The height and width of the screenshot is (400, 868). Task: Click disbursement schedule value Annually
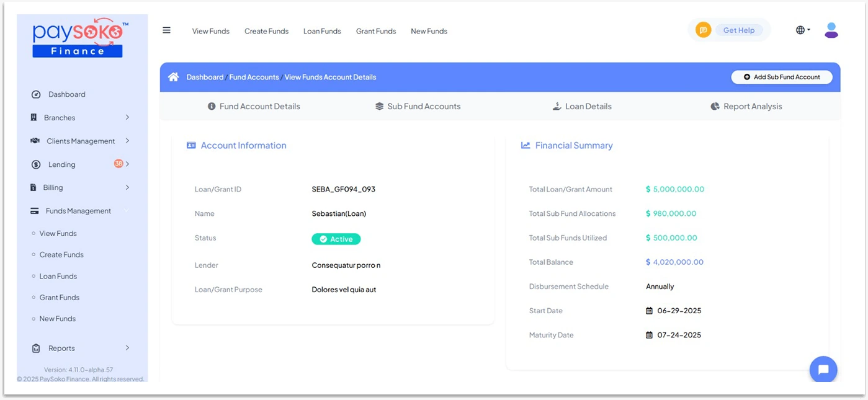pyautogui.click(x=660, y=287)
